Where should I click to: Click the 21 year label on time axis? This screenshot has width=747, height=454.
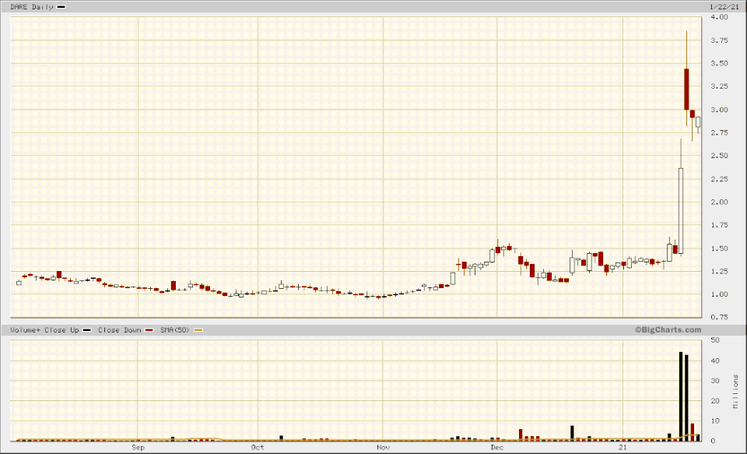coord(623,447)
